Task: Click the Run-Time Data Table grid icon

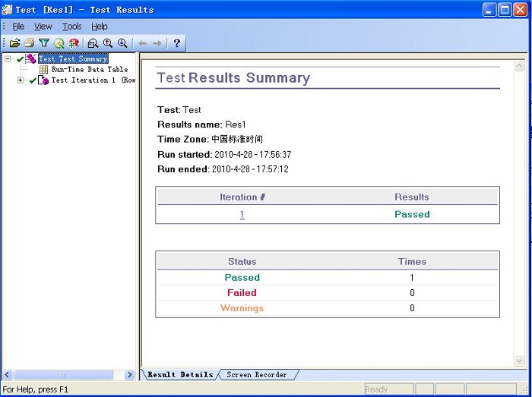Action: coord(43,69)
